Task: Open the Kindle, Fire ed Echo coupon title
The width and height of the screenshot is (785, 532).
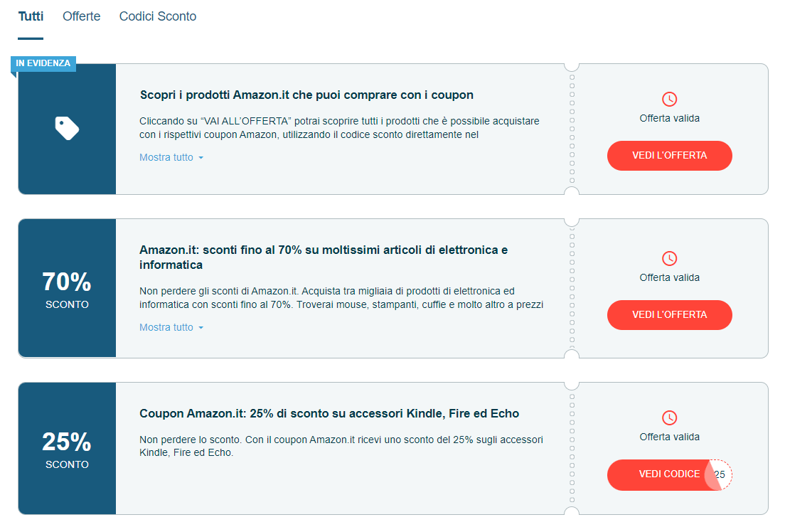Action: 329,413
